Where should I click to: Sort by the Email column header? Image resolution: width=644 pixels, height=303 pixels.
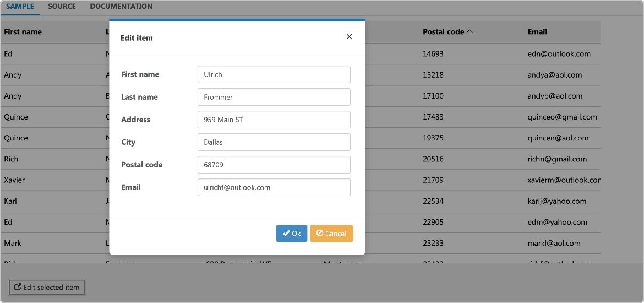(537, 31)
